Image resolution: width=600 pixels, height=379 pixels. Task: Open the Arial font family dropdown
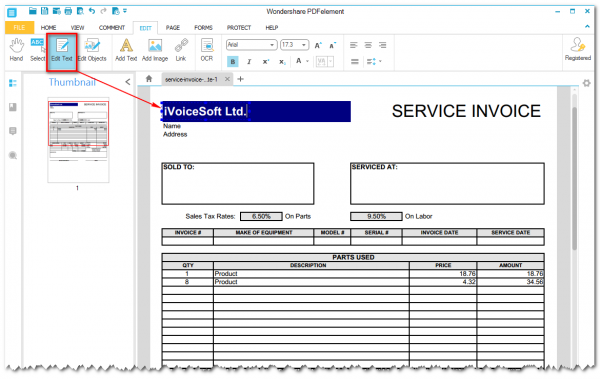tap(251, 45)
